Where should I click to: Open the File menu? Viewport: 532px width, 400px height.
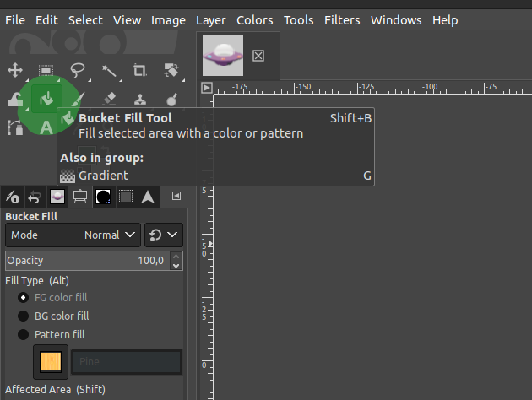[15, 20]
